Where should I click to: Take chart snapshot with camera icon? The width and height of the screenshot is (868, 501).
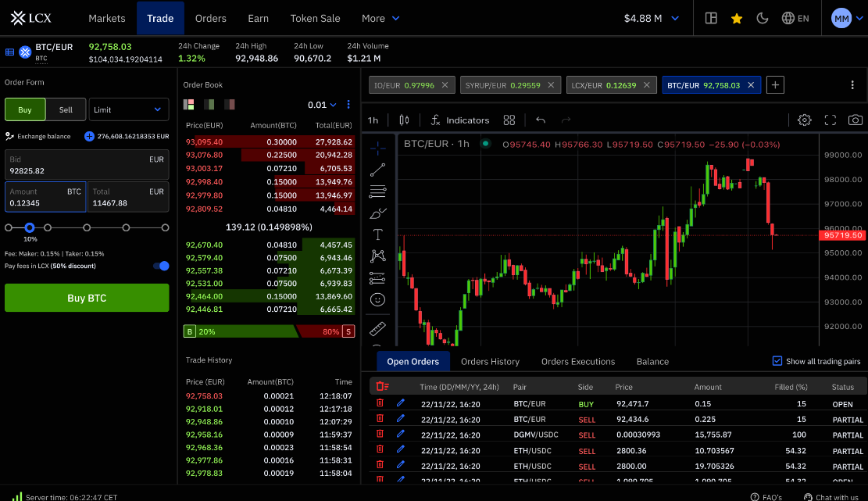point(855,120)
